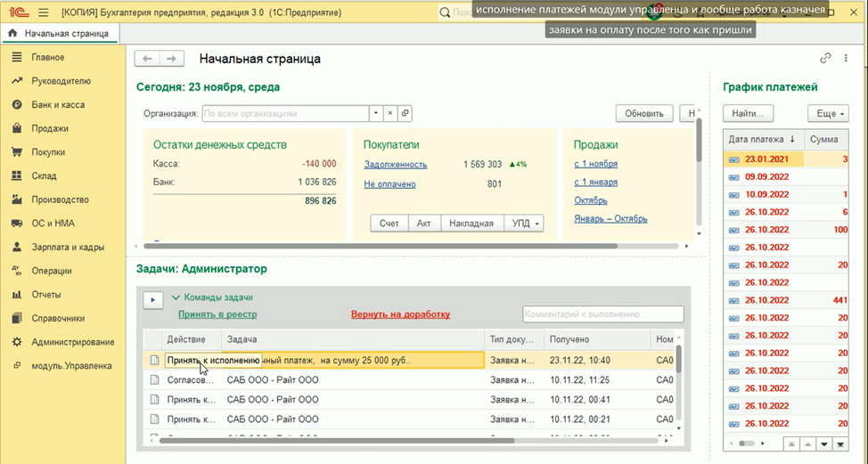
Task: Open the Октябрь sales link
Action: click(x=591, y=200)
